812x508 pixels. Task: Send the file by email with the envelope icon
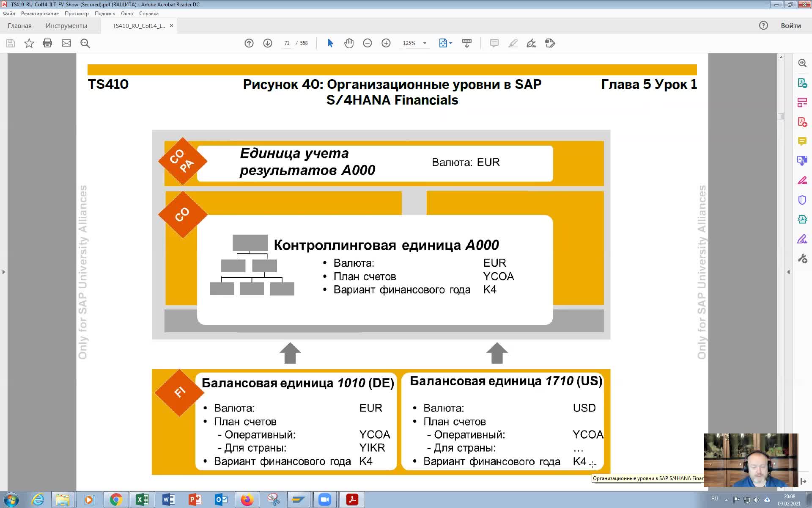66,43
